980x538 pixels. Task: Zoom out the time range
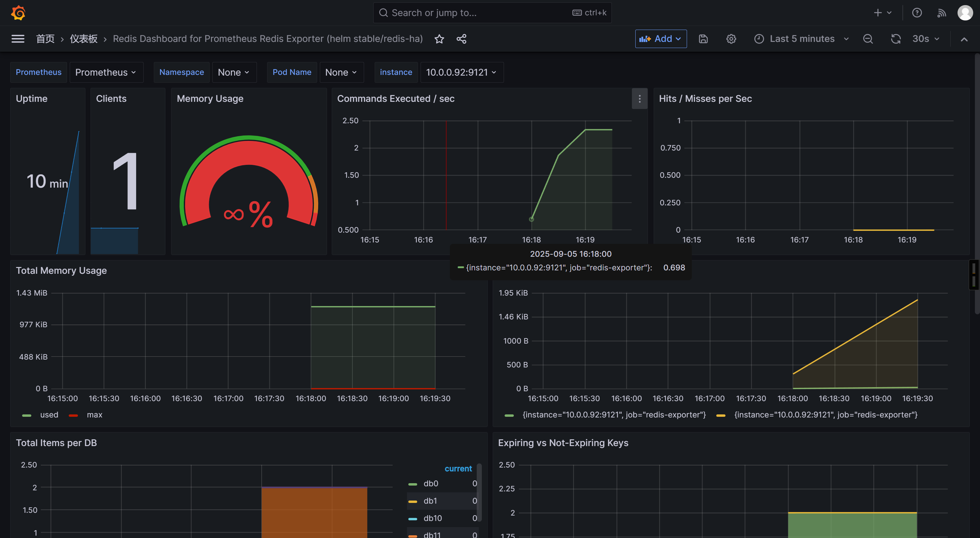868,39
